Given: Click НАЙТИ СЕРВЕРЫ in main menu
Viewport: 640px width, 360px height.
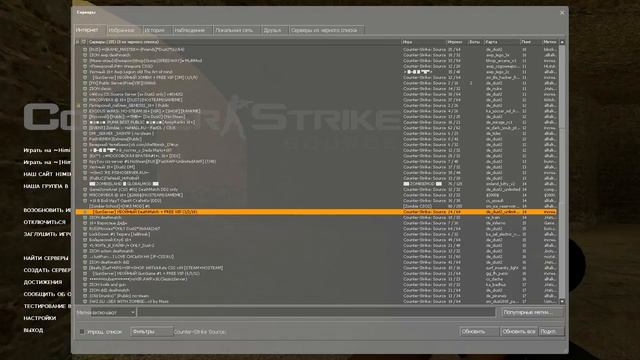Looking at the screenshot, I should (47, 258).
